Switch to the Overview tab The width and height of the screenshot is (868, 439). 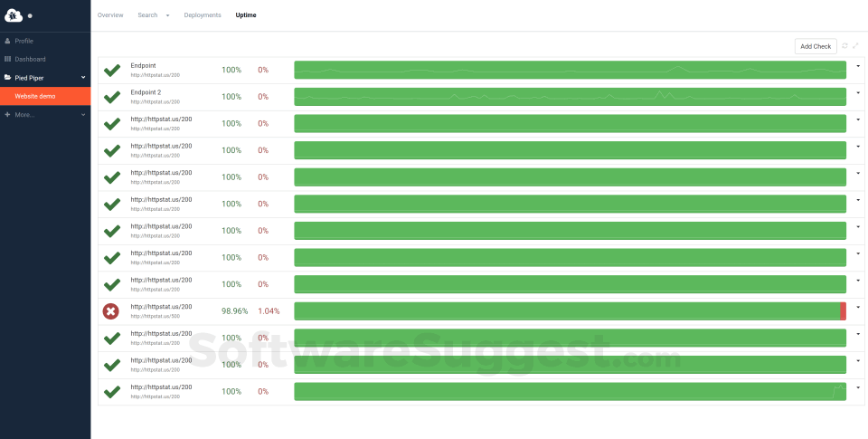(x=110, y=15)
